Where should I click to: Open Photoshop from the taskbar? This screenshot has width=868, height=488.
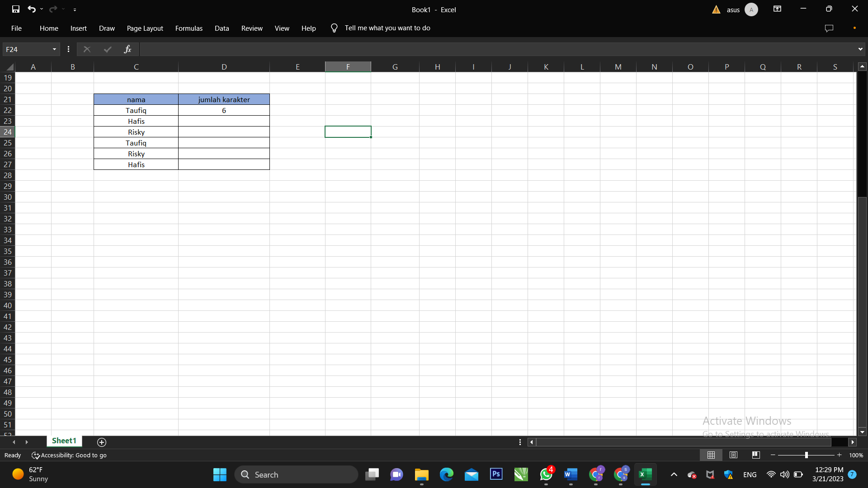496,474
